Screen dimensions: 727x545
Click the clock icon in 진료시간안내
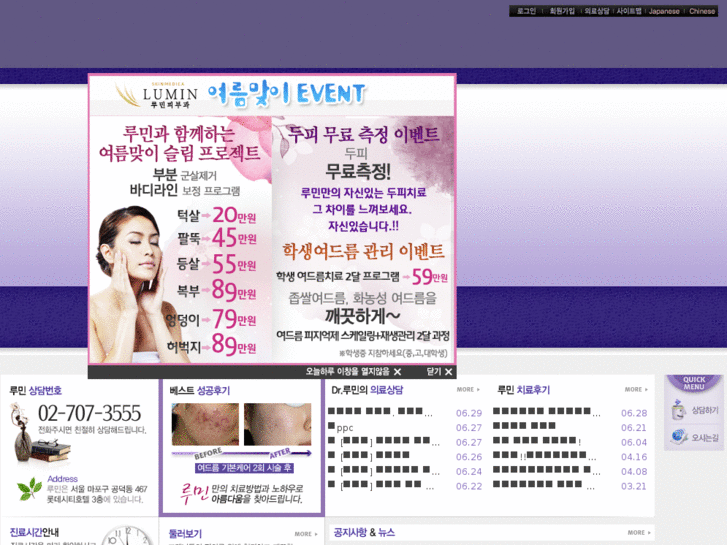[127, 536]
